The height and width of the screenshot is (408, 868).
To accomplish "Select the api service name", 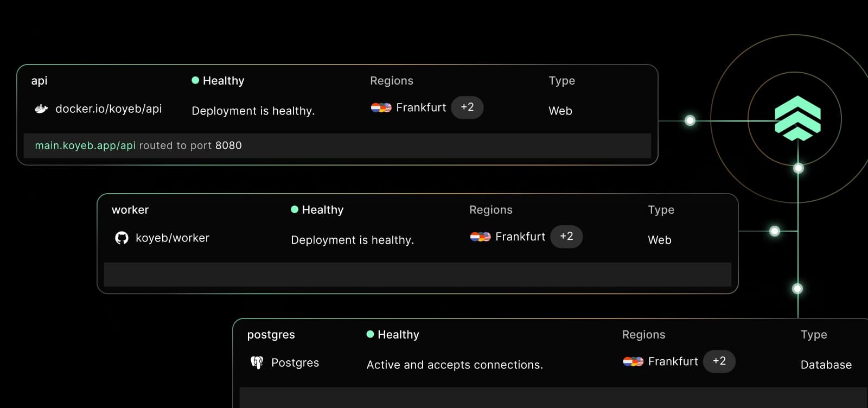I will coord(39,81).
